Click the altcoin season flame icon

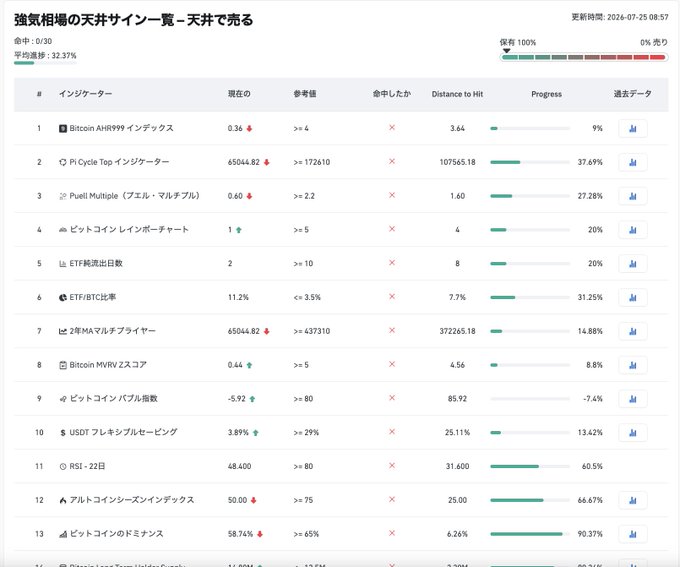coord(63,500)
